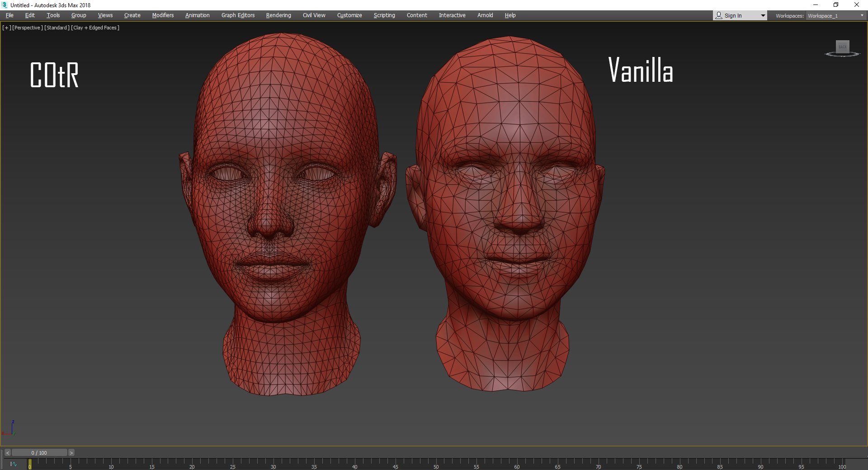Step time slider to next frame
The image size is (868, 470).
(x=71, y=453)
